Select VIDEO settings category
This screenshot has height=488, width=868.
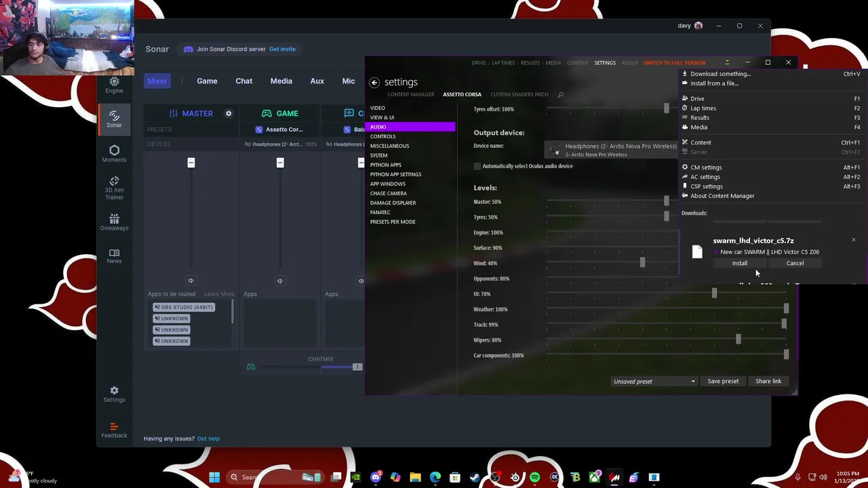click(410, 108)
